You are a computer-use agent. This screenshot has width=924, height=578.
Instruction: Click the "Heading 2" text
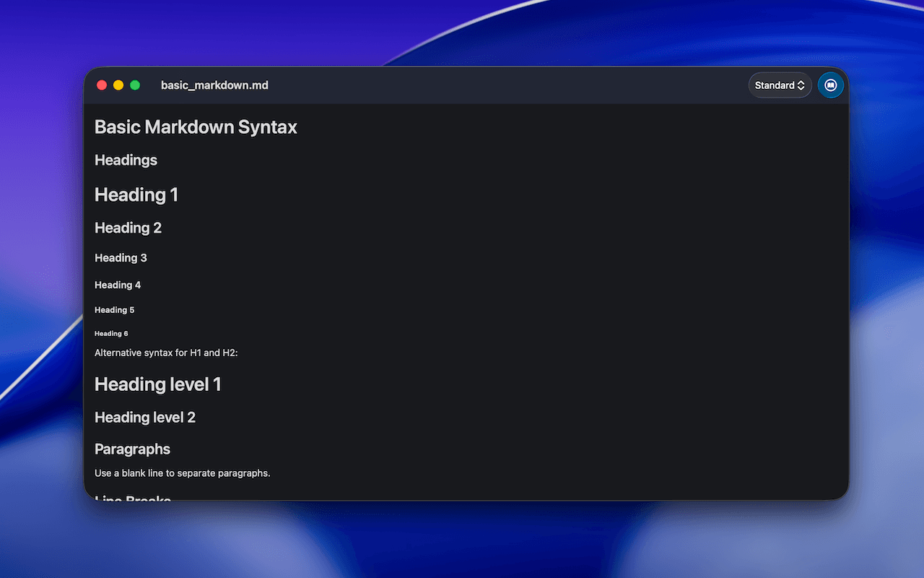pos(128,228)
